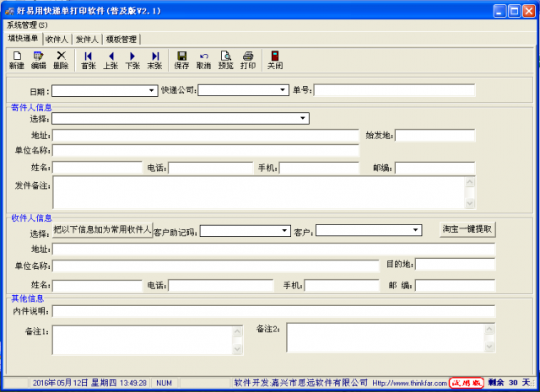Click 软件开发:嘉兴市思远软件有限公司 status text
540x392 pixels.
[x=301, y=383]
